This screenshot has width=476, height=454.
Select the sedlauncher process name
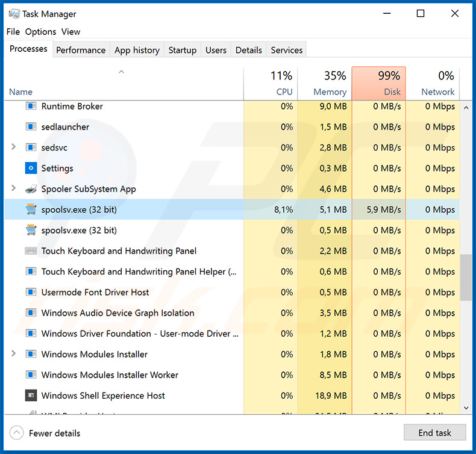tap(65, 127)
